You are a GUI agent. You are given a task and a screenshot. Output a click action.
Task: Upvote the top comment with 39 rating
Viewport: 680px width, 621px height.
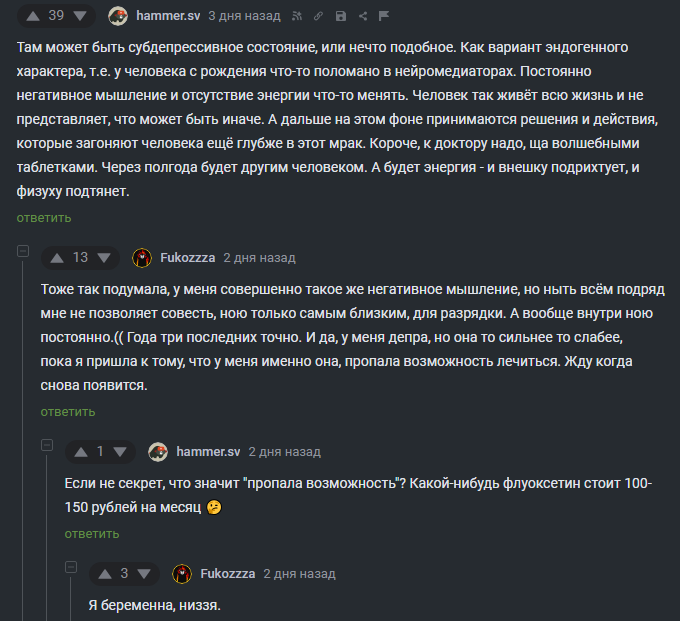pyautogui.click(x=32, y=16)
